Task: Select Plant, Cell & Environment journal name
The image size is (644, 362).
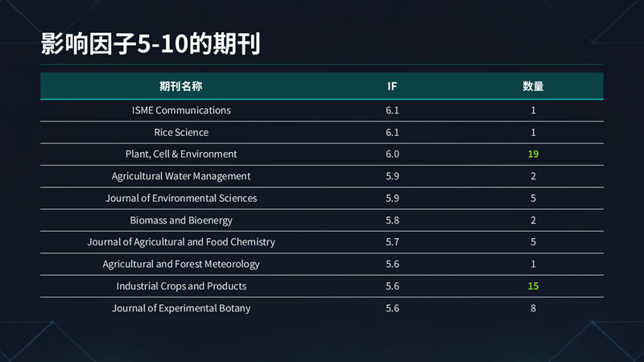Action: 181,154
